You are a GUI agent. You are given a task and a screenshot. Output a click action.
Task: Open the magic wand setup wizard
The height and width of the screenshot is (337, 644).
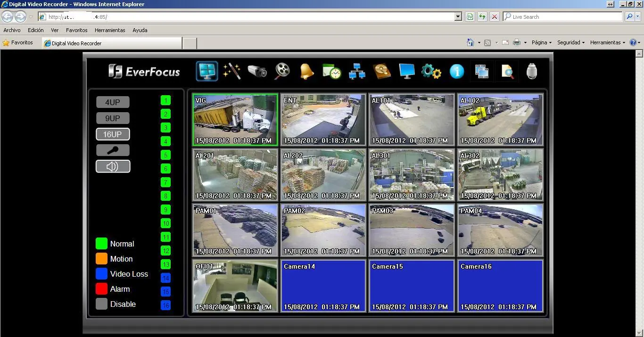tap(232, 71)
